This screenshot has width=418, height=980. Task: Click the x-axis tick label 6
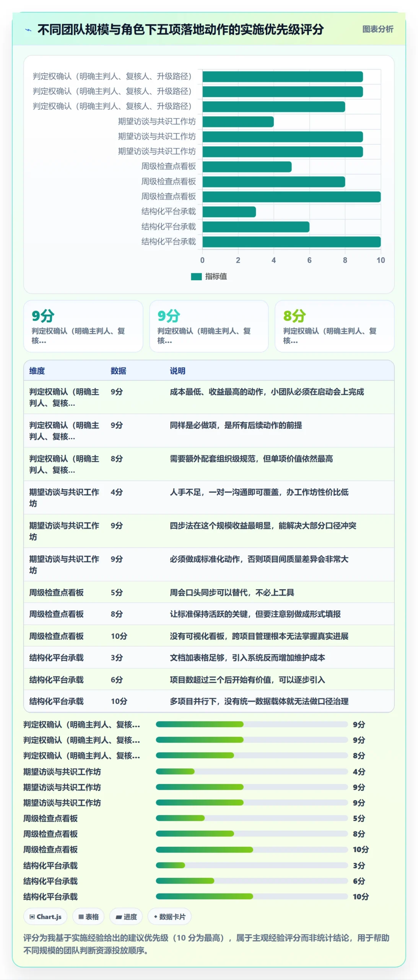309,260
